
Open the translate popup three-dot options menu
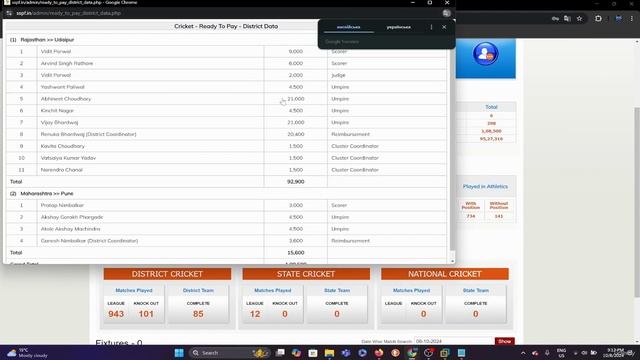431,27
